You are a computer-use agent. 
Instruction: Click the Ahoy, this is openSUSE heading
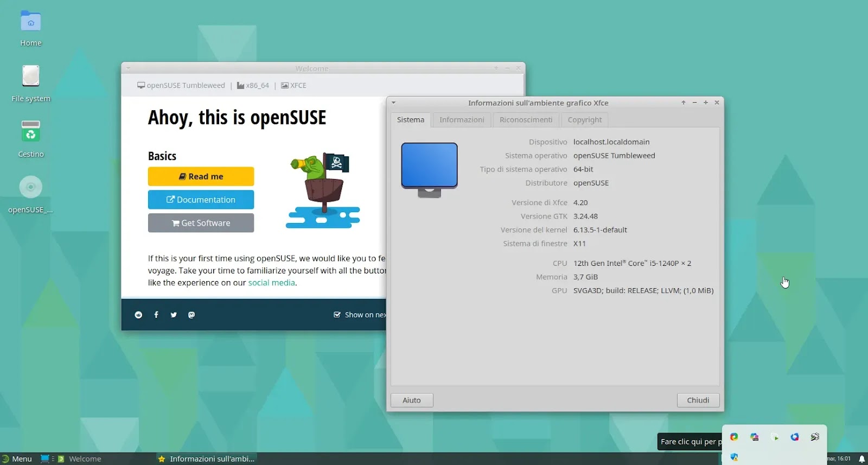tap(237, 117)
